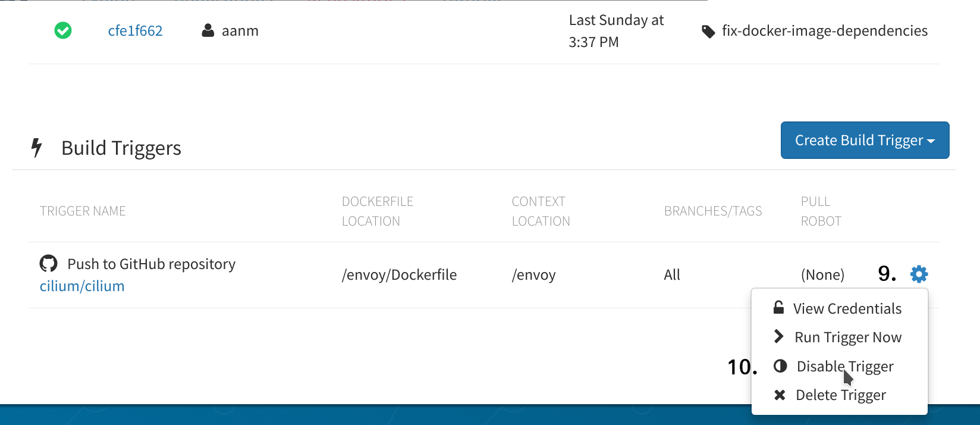Open build cfe1f662 details
Image resolution: width=980 pixels, height=425 pixels.
[x=135, y=31]
